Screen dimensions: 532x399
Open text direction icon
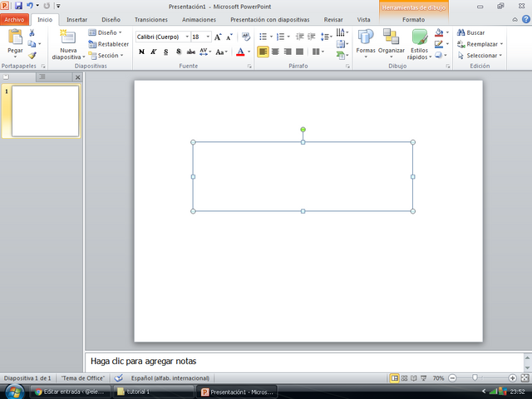pyautogui.click(x=342, y=32)
